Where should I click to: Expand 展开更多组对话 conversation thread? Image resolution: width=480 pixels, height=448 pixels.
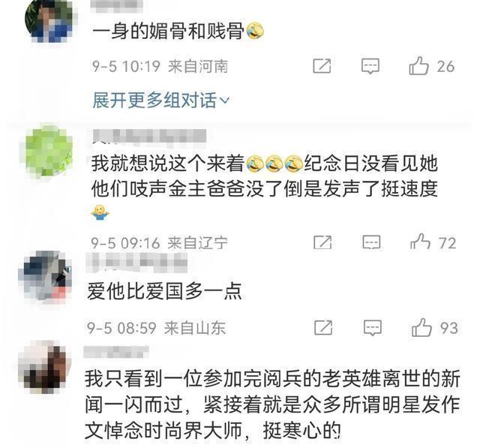tap(160, 100)
